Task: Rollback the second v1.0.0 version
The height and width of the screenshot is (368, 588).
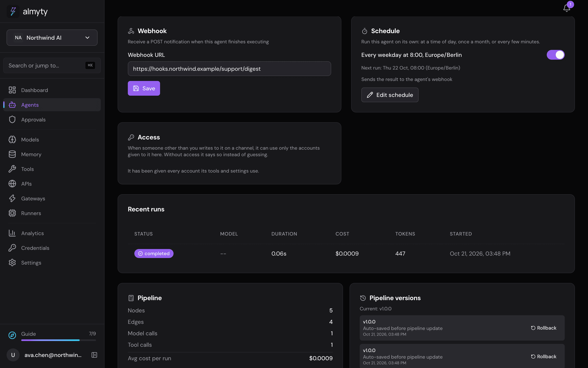Action: pyautogui.click(x=543, y=357)
